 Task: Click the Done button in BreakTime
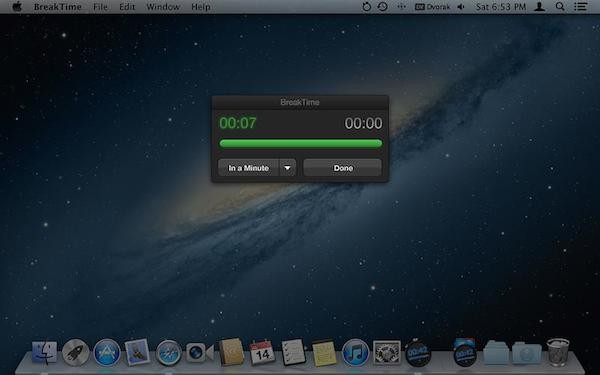[x=342, y=168]
